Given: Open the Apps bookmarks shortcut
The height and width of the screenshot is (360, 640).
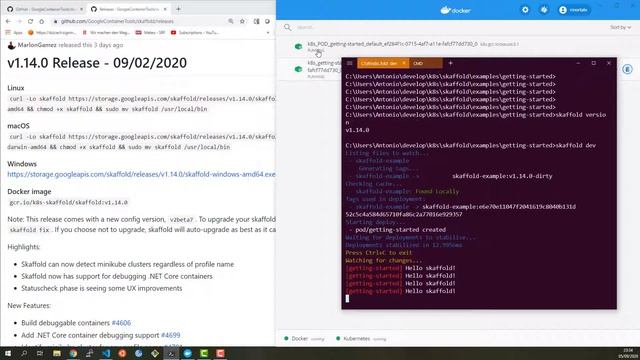Looking at the screenshot, I should pyautogui.click(x=14, y=32).
